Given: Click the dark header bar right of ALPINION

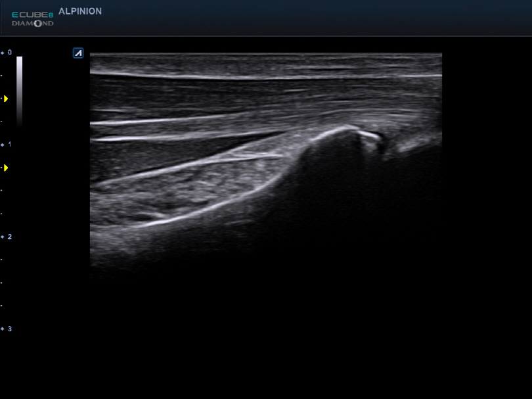Looking at the screenshot, I should coord(328,18).
